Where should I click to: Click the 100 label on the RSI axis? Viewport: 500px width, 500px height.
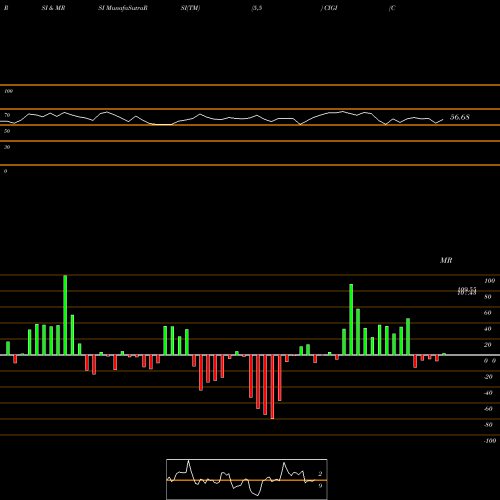coord(8,91)
